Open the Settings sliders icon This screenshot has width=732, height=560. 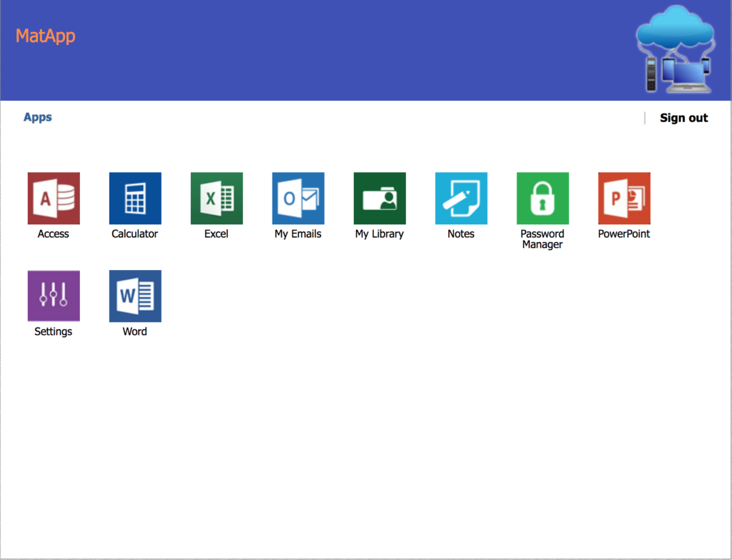point(54,296)
